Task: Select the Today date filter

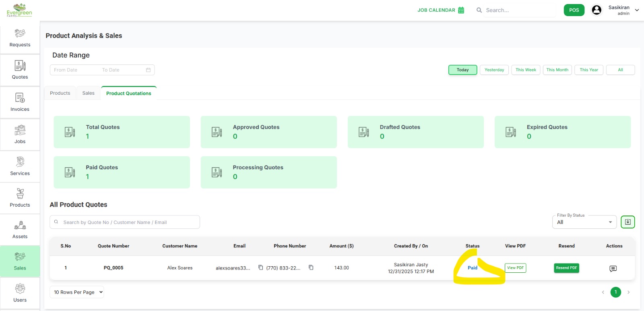Action: coord(462,70)
